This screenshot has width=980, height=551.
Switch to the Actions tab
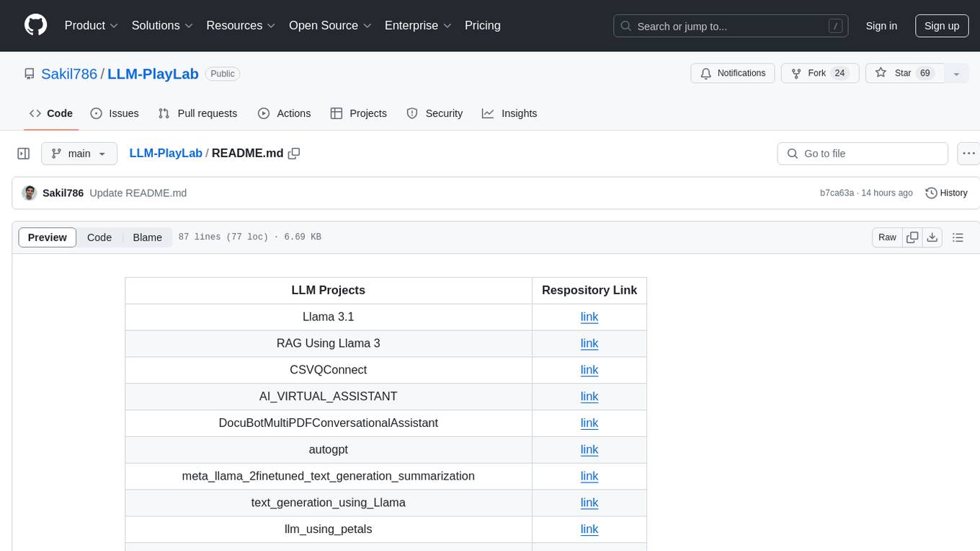point(285,113)
